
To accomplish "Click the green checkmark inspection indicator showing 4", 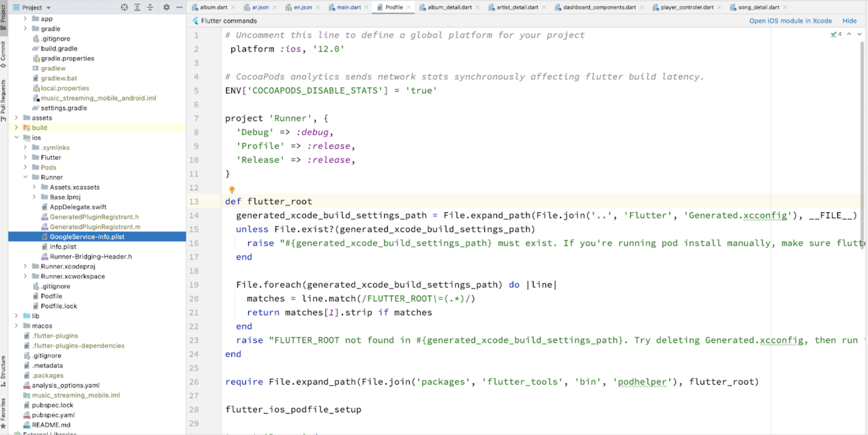I will click(836, 35).
